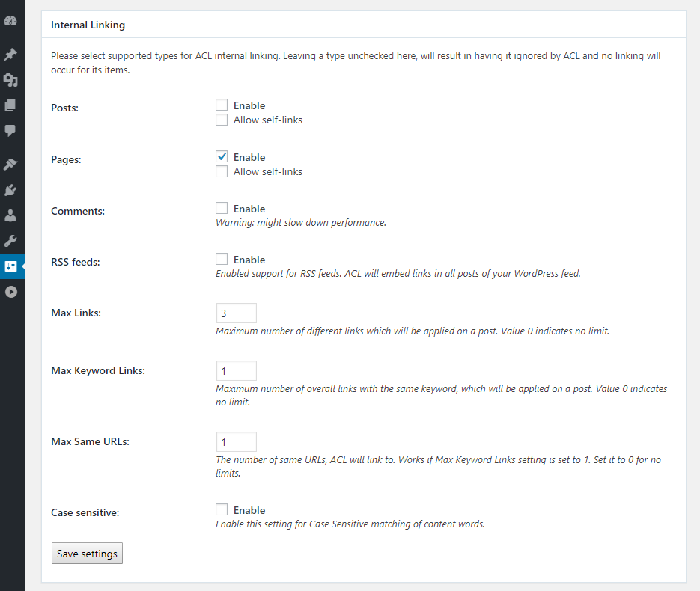The width and height of the screenshot is (700, 591).
Task: Open the WordPress Dashboard icon
Action: [10, 21]
